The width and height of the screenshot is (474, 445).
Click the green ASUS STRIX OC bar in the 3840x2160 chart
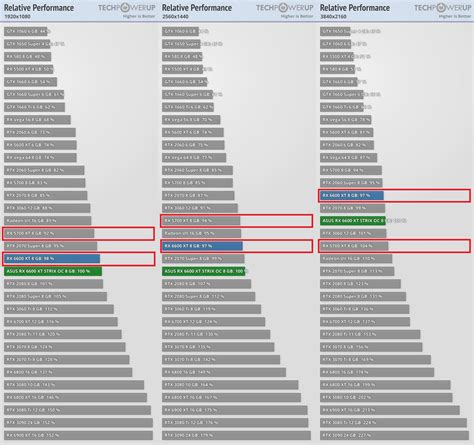pos(353,221)
